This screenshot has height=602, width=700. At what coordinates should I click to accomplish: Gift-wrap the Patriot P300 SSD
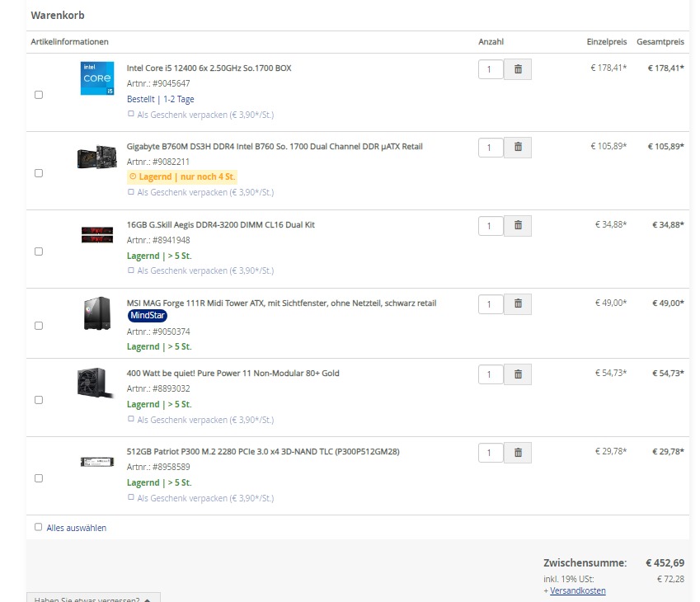point(131,497)
